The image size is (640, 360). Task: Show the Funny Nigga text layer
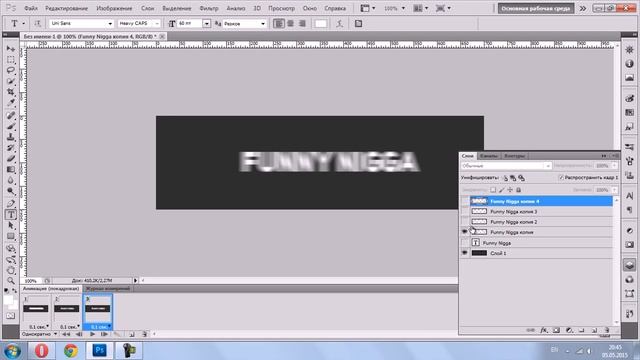pos(464,243)
